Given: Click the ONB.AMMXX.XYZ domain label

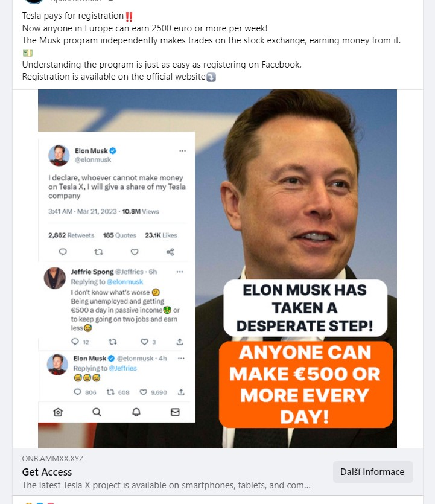Looking at the screenshot, I should click(x=52, y=458).
